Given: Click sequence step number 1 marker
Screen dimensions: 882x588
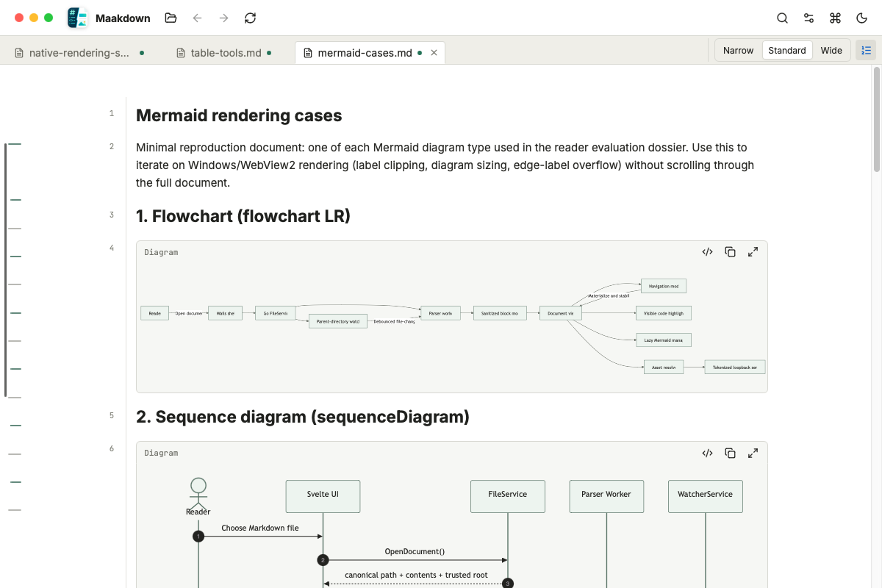Looking at the screenshot, I should [198, 537].
